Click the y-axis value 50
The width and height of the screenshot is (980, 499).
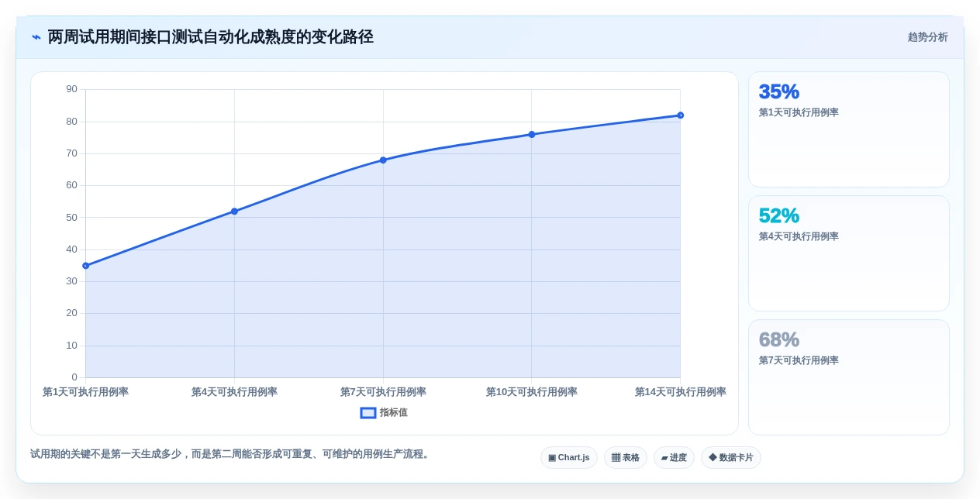[71, 218]
